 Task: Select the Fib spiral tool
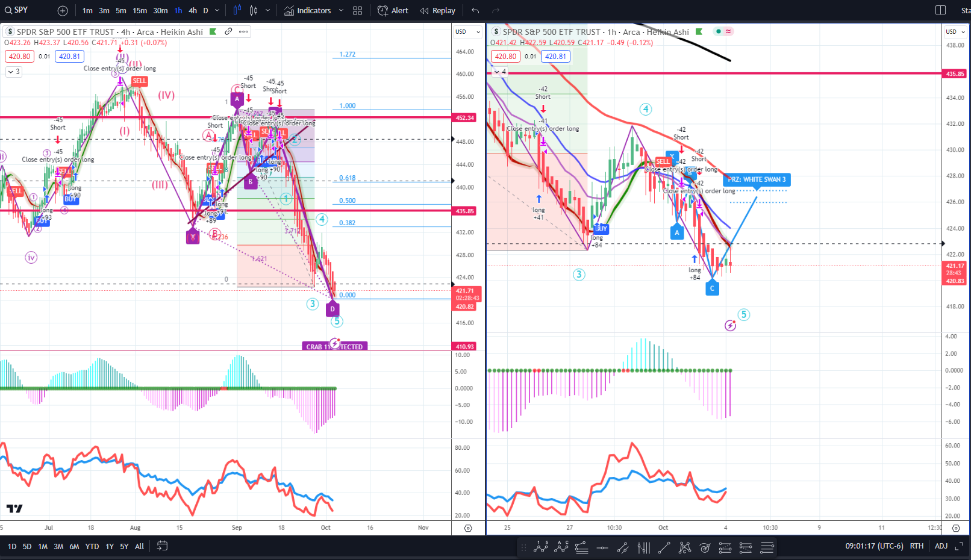(x=705, y=547)
